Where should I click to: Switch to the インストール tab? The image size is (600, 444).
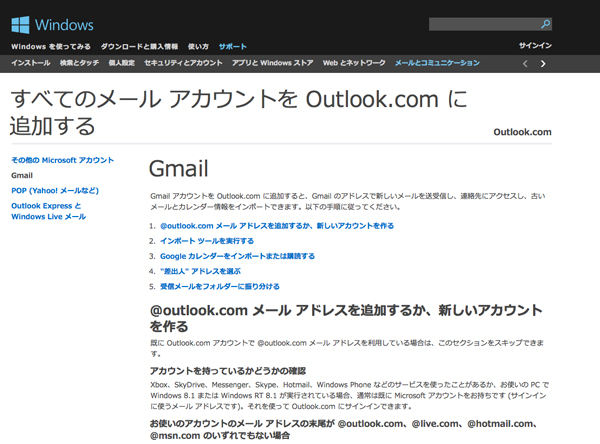point(30,63)
